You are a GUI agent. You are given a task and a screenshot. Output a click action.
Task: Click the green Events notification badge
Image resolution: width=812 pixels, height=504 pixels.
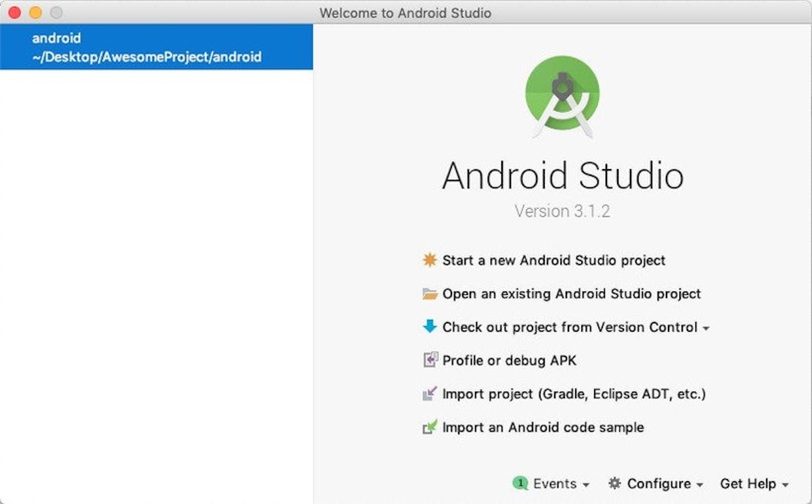click(519, 484)
